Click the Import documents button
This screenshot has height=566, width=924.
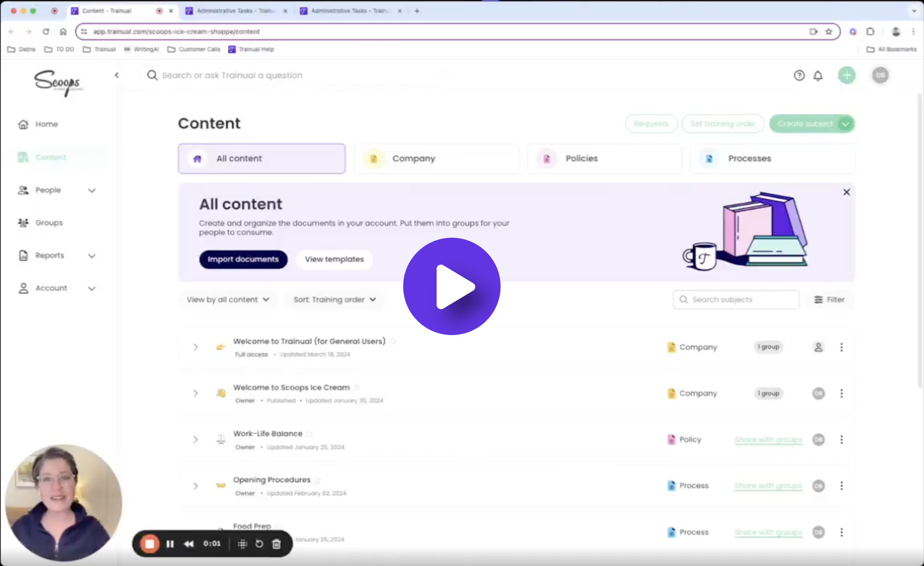pyautogui.click(x=243, y=260)
